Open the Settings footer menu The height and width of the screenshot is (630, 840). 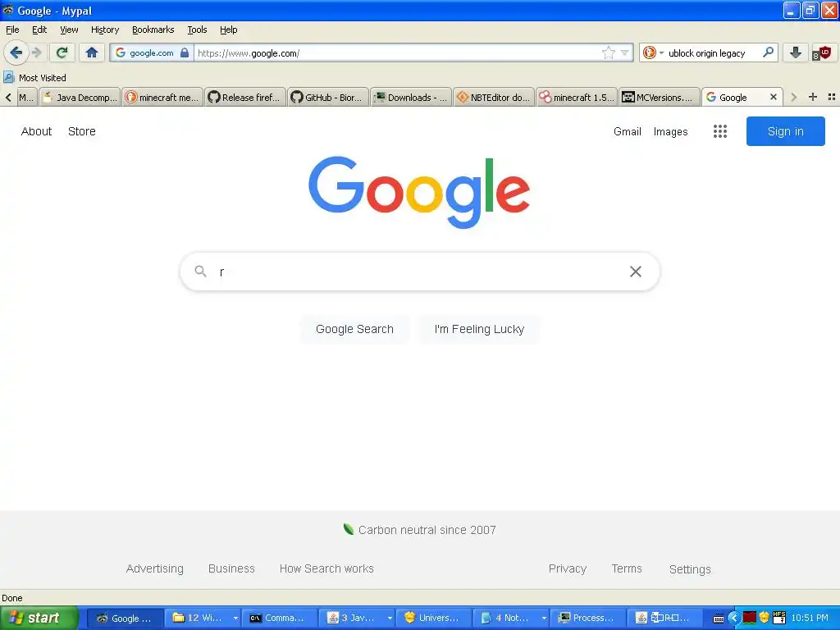[690, 569]
